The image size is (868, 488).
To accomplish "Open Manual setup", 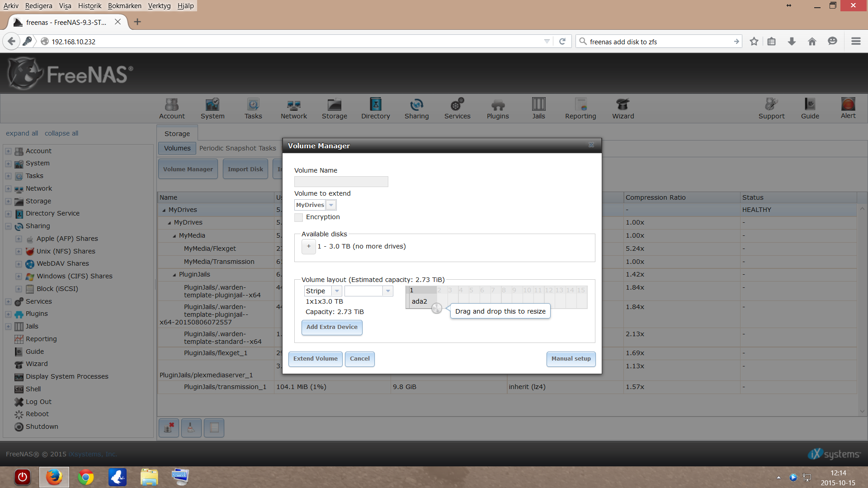I will [x=571, y=359].
